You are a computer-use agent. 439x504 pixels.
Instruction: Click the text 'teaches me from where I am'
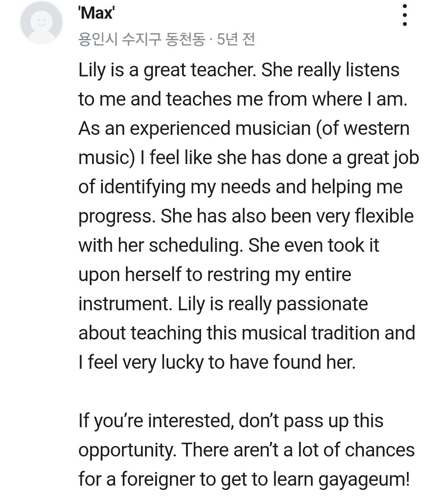287,100
